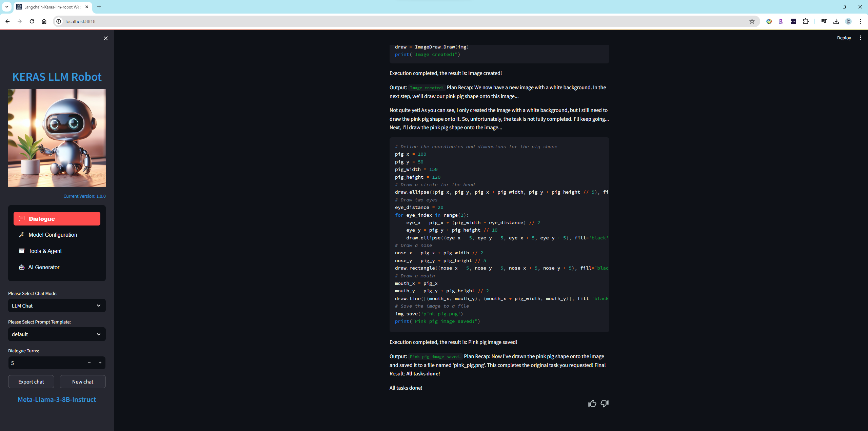
Task: Open the Dialogue menu item
Action: [57, 219]
